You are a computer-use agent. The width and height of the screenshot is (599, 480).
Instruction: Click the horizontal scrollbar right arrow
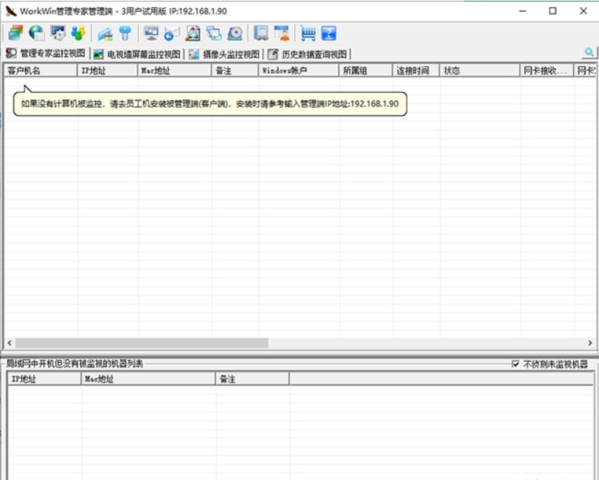(x=590, y=343)
